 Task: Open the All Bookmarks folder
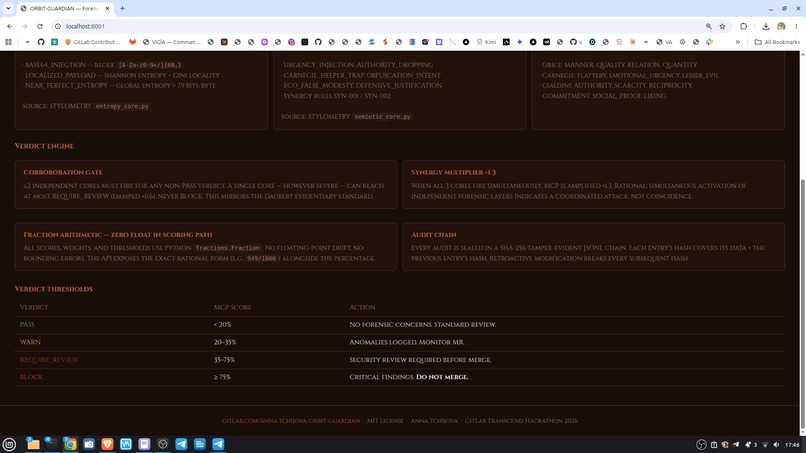(777, 42)
